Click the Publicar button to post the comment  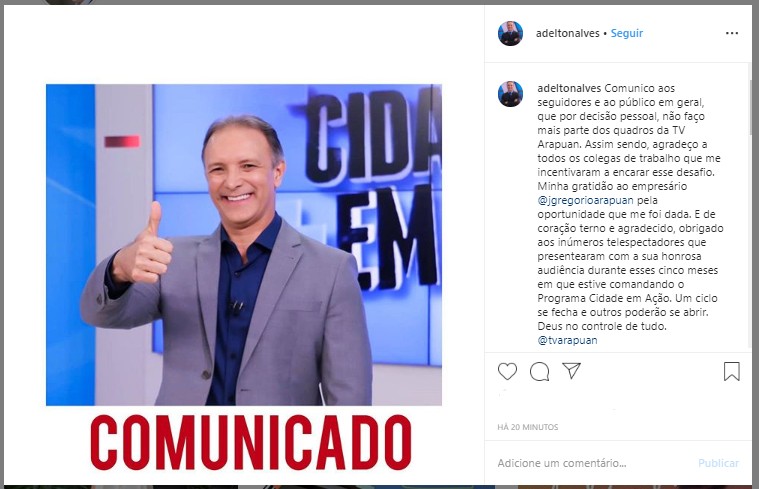718,463
